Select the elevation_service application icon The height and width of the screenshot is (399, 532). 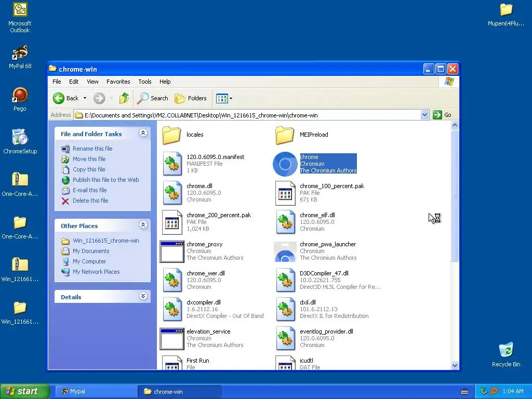[x=171, y=339]
